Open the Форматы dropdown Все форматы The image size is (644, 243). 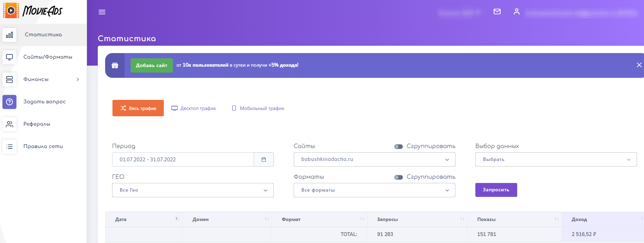click(x=374, y=190)
